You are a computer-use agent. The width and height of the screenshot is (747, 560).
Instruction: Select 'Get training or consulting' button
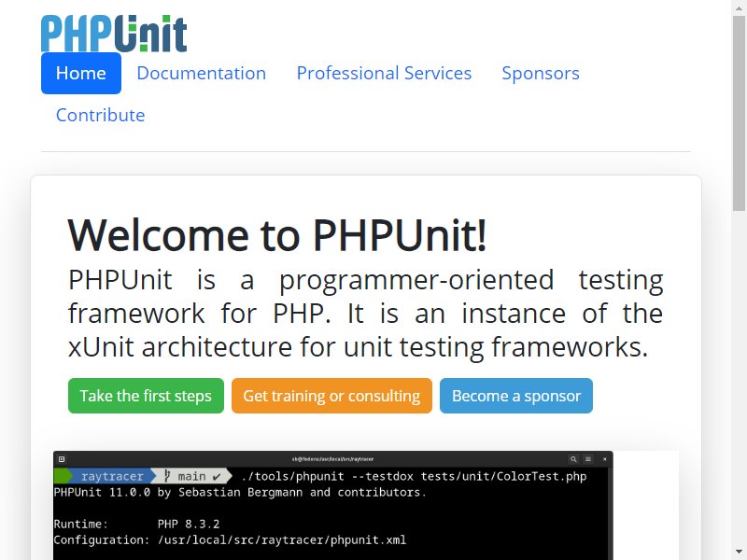[x=331, y=396]
